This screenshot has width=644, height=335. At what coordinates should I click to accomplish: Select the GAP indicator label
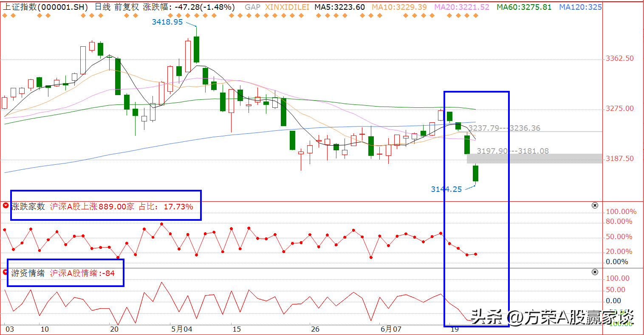point(253,7)
